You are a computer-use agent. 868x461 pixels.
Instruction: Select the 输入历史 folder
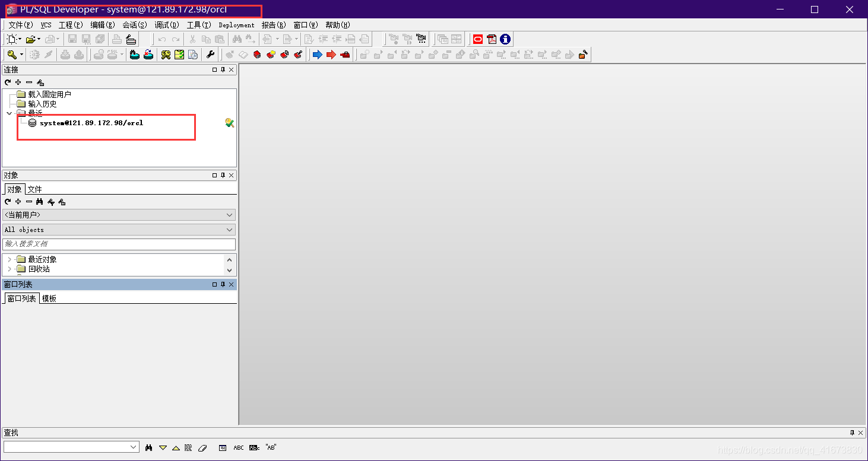tap(42, 104)
